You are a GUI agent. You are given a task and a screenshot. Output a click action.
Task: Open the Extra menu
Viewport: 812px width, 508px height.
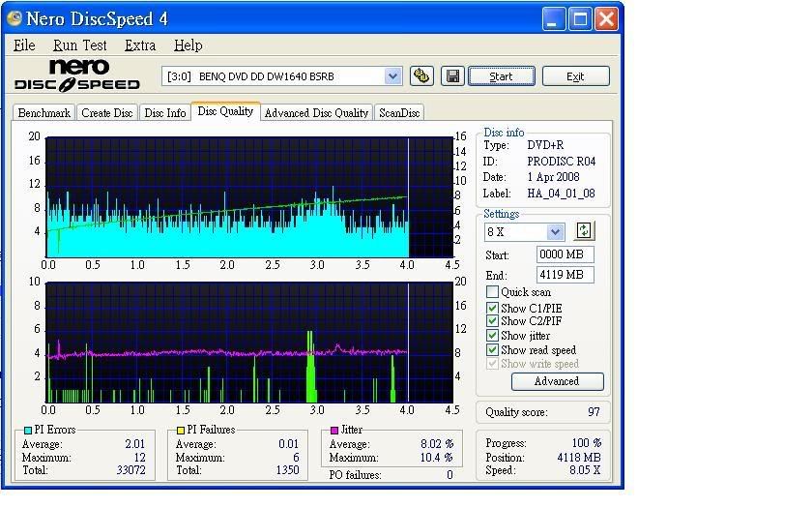[140, 45]
